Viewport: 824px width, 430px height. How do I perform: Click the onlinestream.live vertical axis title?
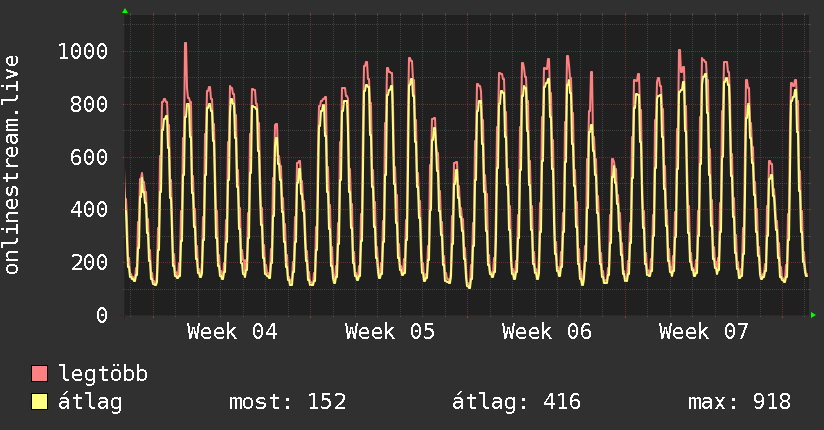click(12, 165)
